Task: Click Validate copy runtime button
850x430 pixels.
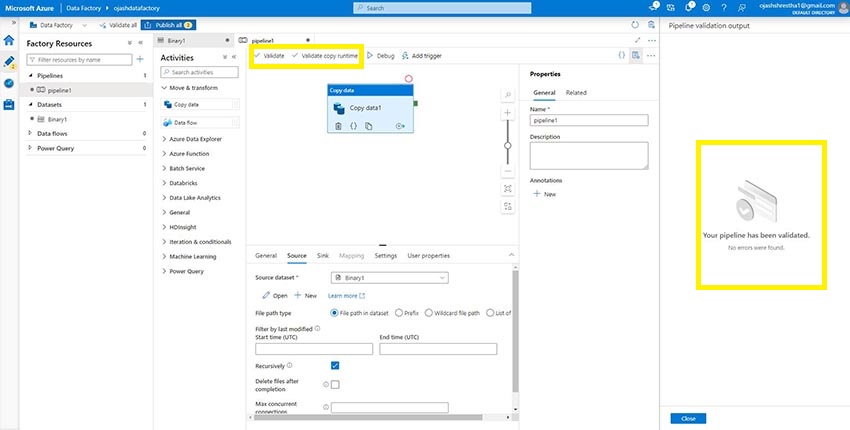Action: (x=325, y=55)
